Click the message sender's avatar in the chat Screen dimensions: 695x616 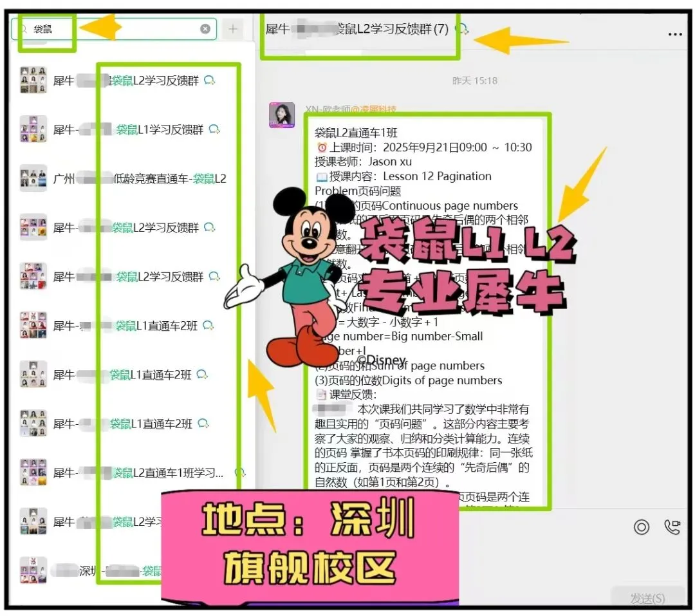282,115
